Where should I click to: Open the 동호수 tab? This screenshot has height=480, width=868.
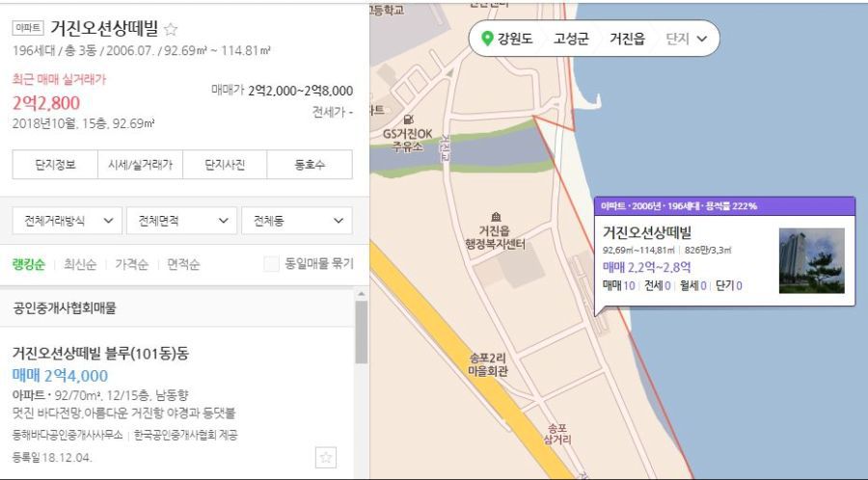310,164
